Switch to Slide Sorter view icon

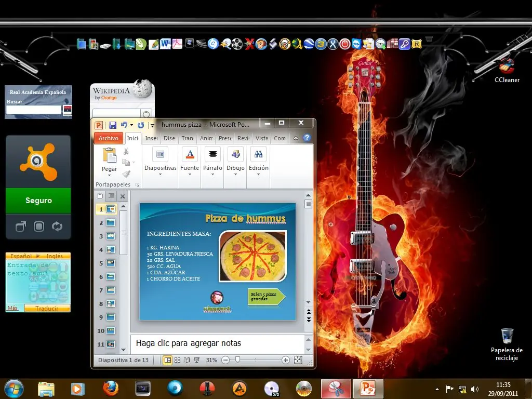(x=177, y=360)
